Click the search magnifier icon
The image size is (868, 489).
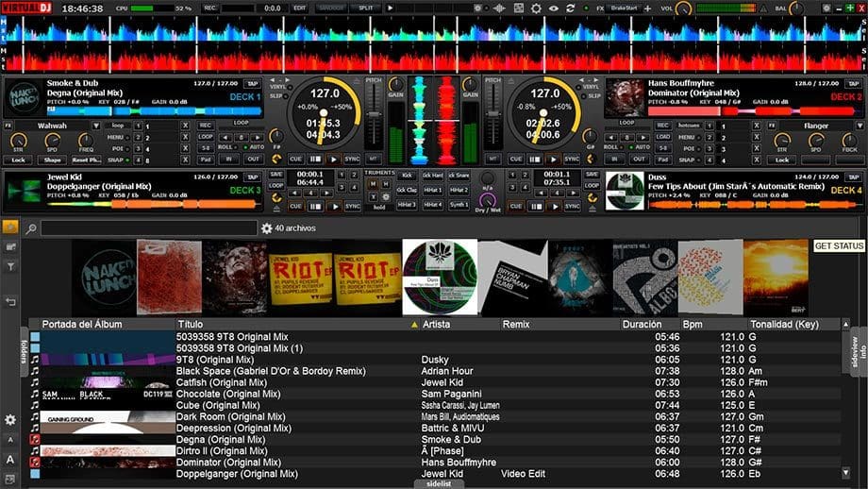point(31,228)
